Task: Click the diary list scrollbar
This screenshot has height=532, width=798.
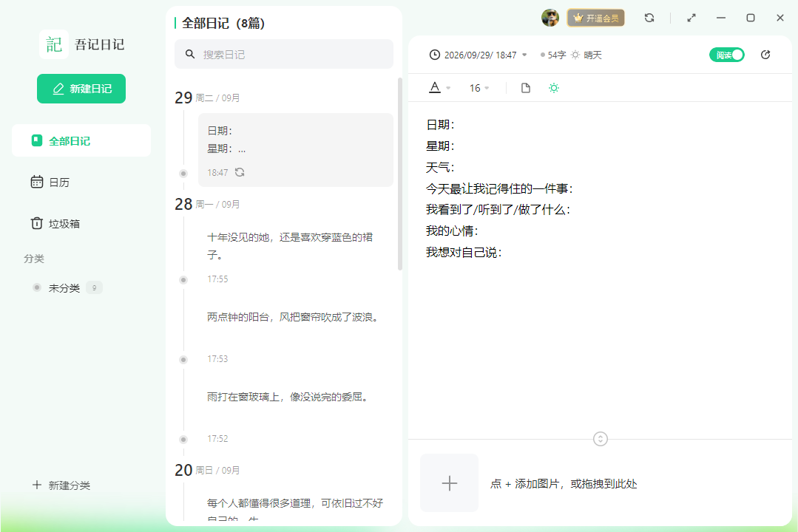Action: [399, 174]
